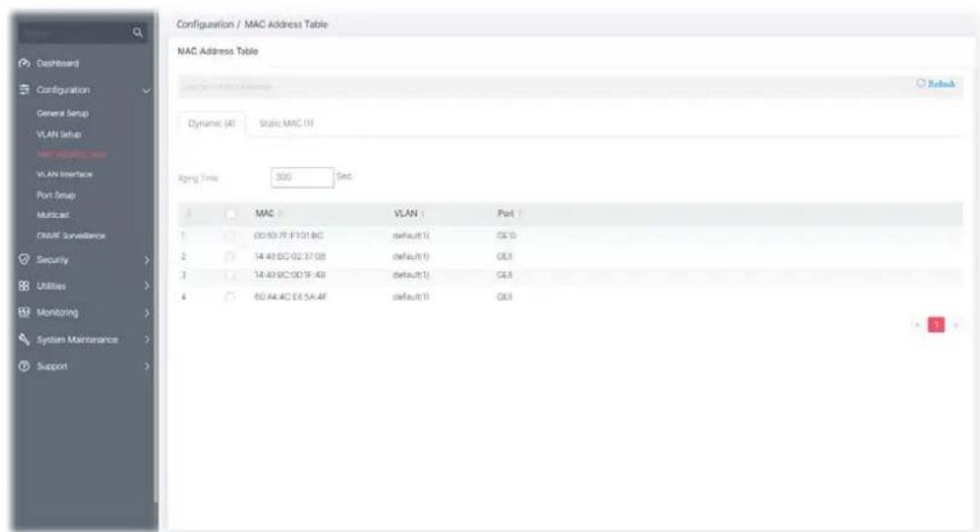
Task: Click the Configuration sliders icon
Action: 25,89
